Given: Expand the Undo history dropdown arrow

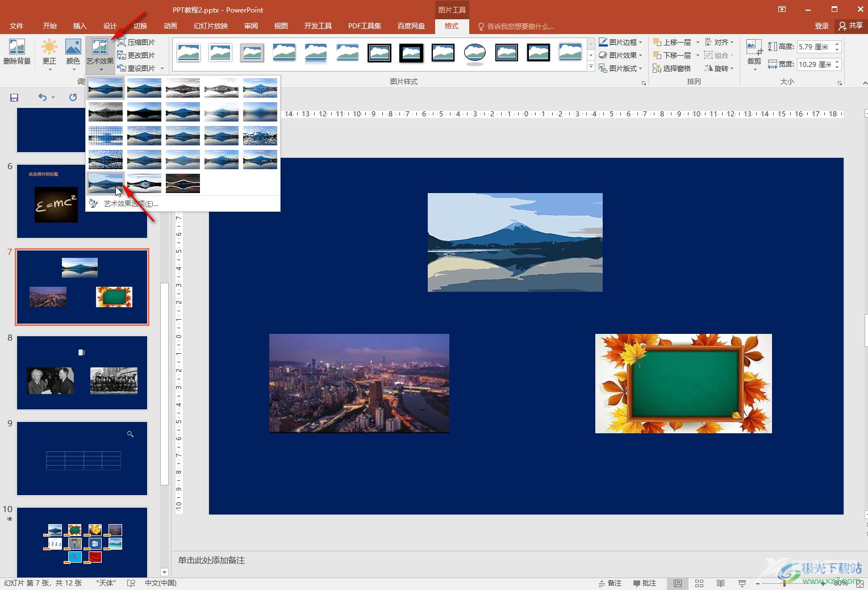Looking at the screenshot, I should coord(53,97).
